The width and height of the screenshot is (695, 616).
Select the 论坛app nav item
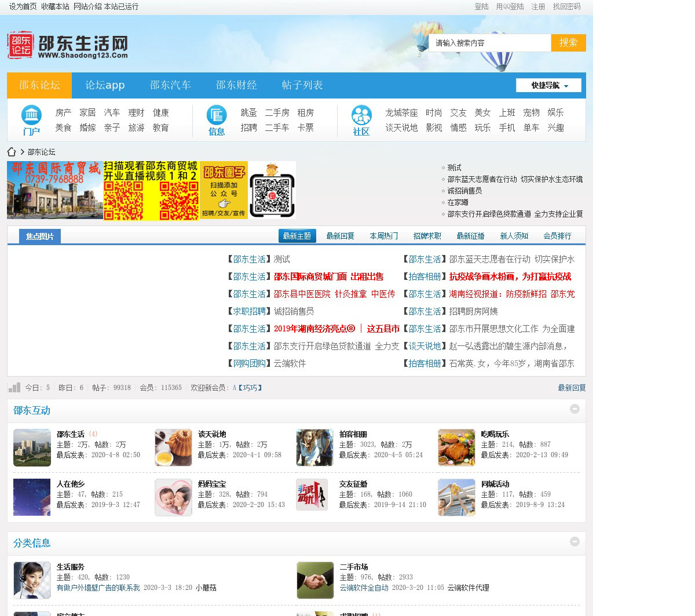(105, 85)
